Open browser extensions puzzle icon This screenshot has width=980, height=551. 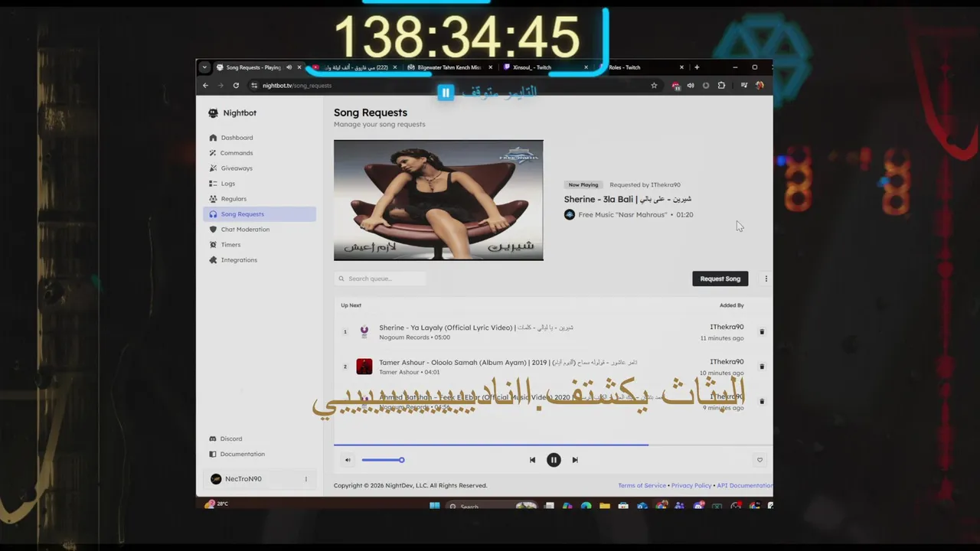coord(721,86)
